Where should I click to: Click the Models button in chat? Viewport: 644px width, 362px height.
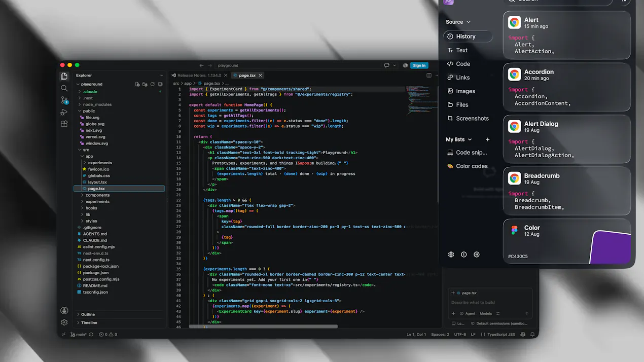[x=486, y=313]
